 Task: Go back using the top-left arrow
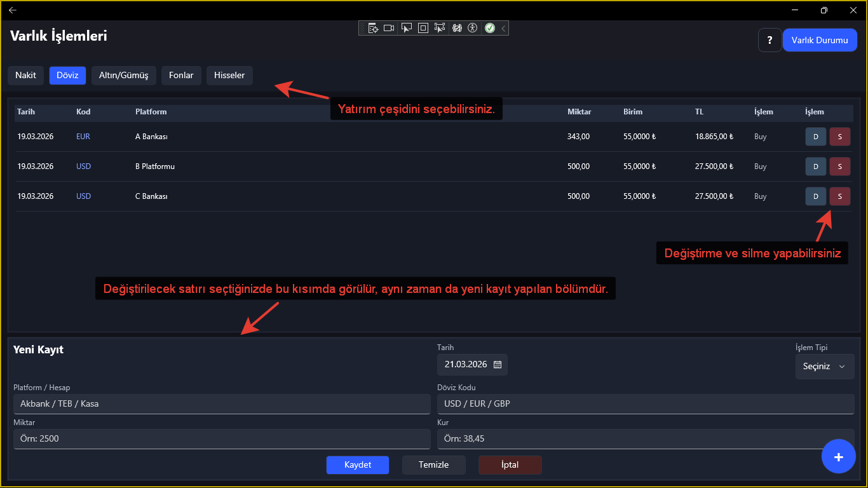tap(13, 10)
